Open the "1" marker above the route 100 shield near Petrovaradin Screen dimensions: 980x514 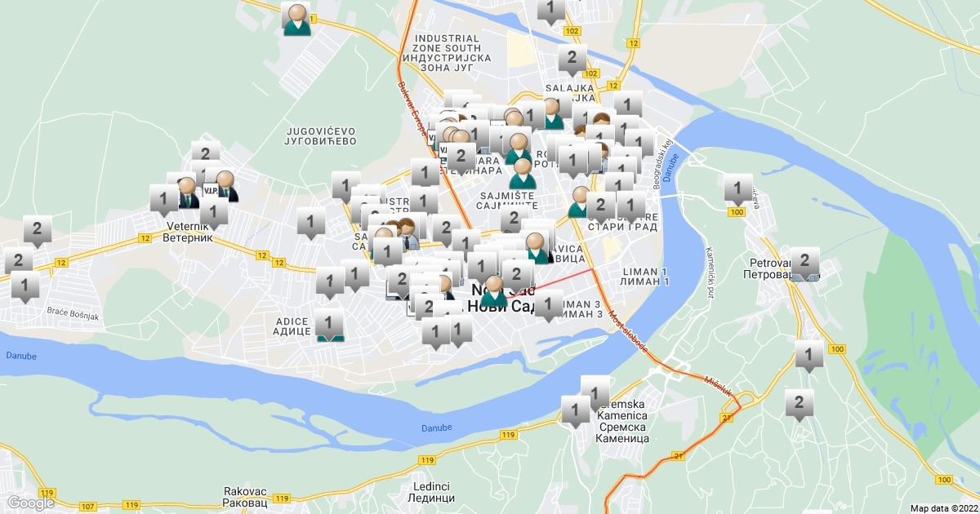[x=737, y=189]
